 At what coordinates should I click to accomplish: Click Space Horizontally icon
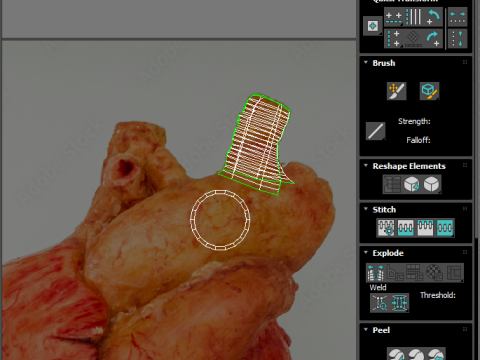click(457, 17)
